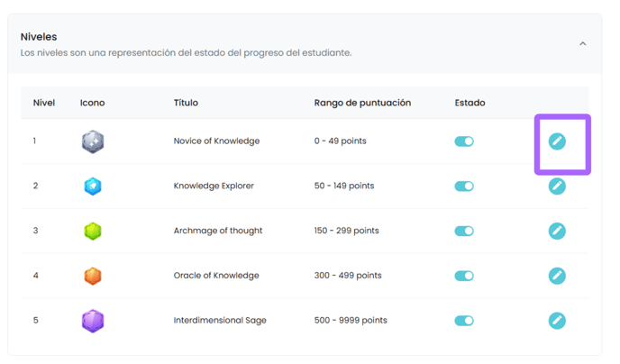Disable the Novice of Knowledge level toggle
620x364 pixels.
464,141
